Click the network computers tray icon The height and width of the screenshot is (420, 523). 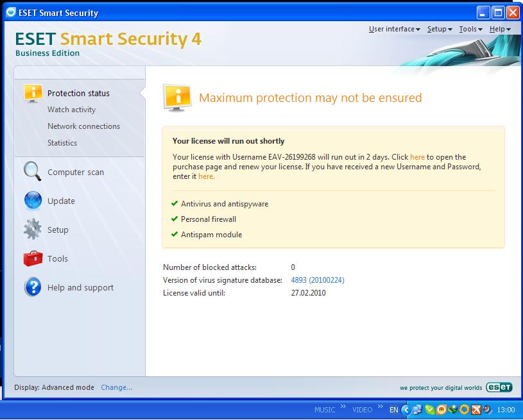417,409
